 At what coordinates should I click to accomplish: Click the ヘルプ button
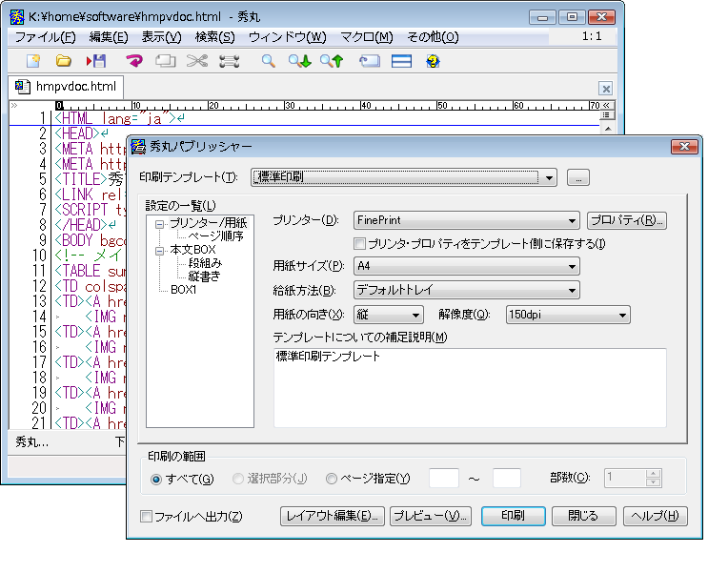pyautogui.click(x=655, y=516)
